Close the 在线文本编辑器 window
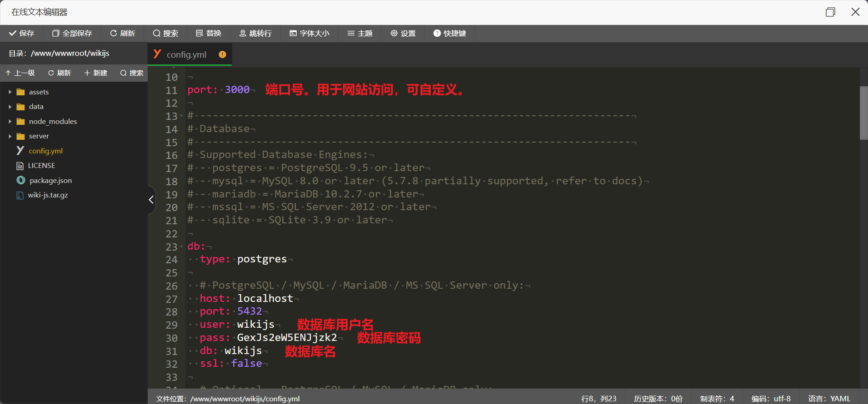 855,12
